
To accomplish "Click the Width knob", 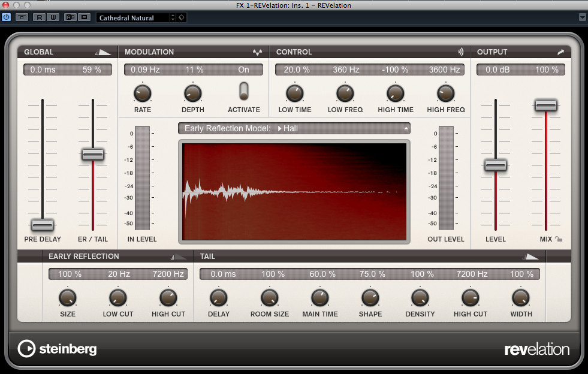I will pos(521,298).
